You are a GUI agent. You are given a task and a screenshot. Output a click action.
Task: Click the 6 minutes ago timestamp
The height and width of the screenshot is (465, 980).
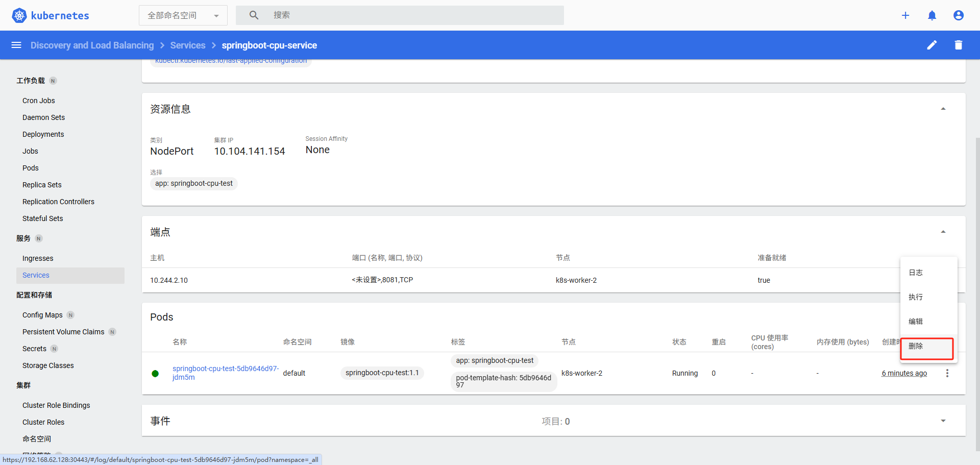(904, 373)
